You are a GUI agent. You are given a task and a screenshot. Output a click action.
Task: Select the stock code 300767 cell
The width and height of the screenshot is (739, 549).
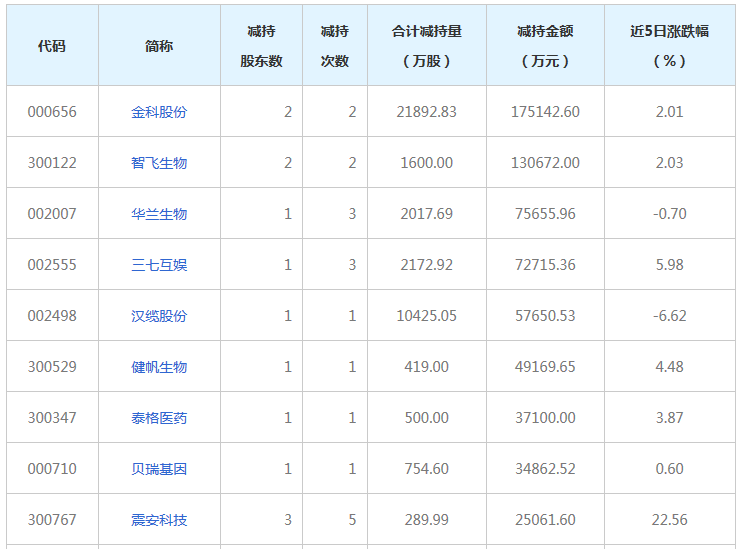tap(52, 520)
